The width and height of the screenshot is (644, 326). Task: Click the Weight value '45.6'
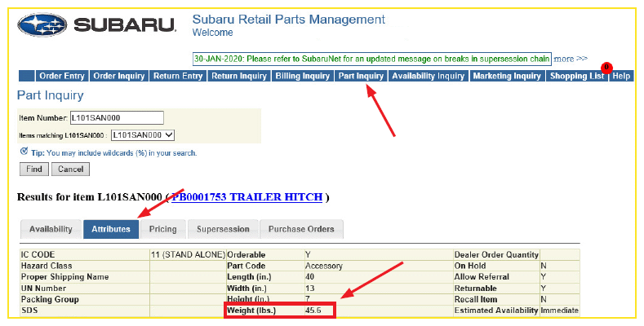(x=313, y=311)
